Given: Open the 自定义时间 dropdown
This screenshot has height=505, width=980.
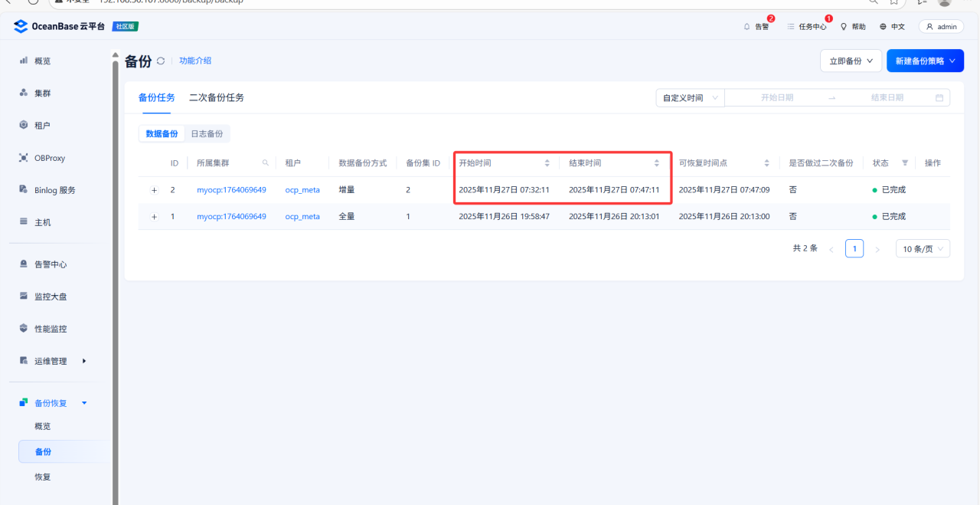Looking at the screenshot, I should (691, 98).
